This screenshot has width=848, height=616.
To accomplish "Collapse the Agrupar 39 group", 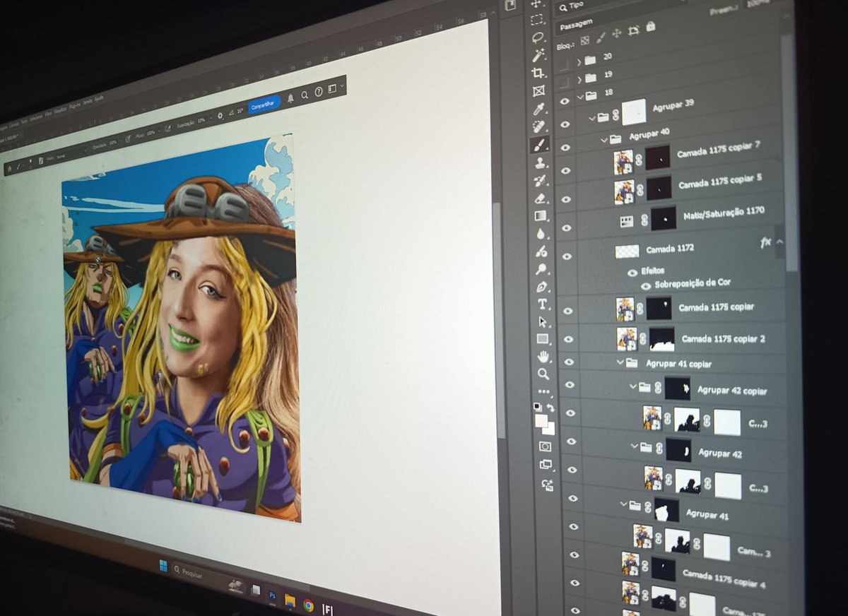I will pyautogui.click(x=592, y=118).
